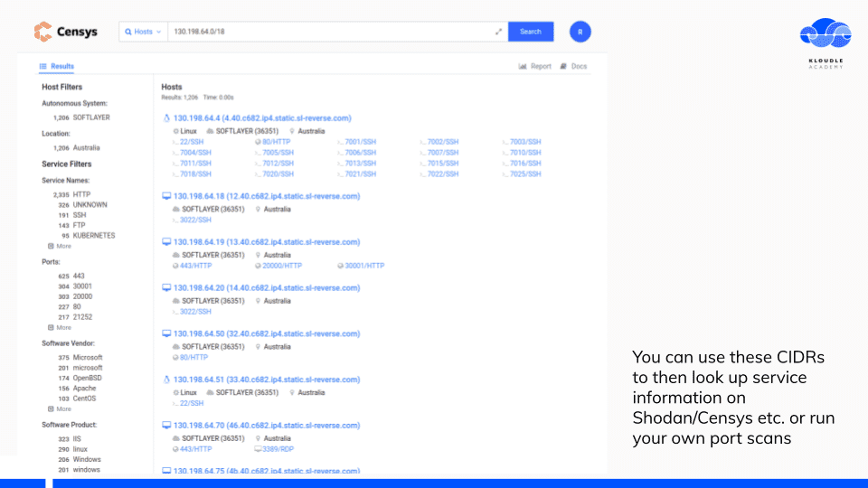This screenshot has height=488, width=868.
Task: Click monitor icon beside host 130.198.64.50
Action: (x=166, y=333)
